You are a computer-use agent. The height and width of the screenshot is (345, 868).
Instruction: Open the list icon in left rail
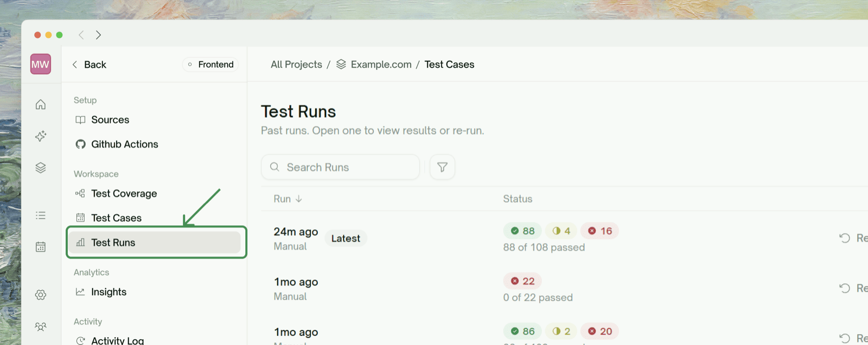pyautogui.click(x=41, y=215)
